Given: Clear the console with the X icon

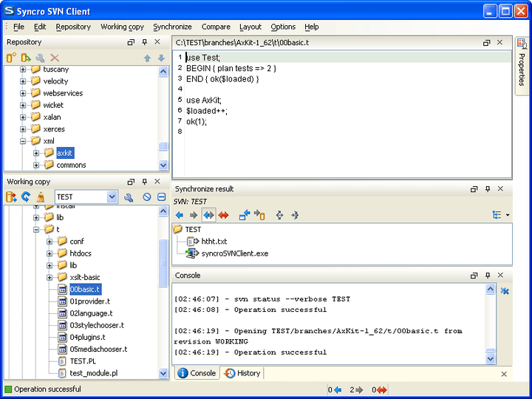Looking at the screenshot, I should tap(505, 292).
